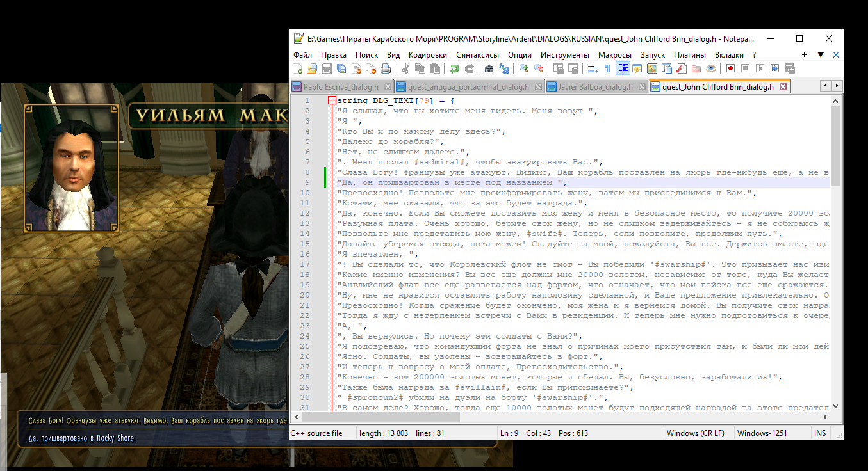
Task: Open the Function List panel icon
Action: point(682,68)
